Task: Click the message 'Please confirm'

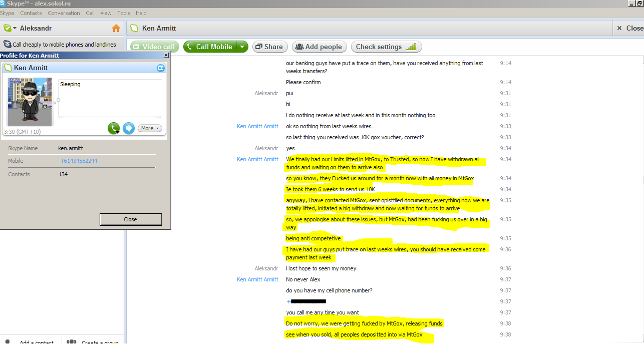Action: [303, 82]
